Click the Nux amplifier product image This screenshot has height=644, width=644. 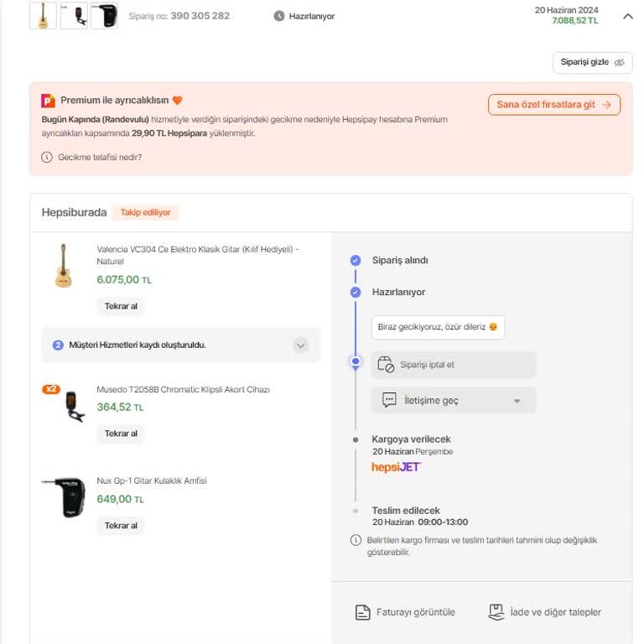pyautogui.click(x=64, y=497)
